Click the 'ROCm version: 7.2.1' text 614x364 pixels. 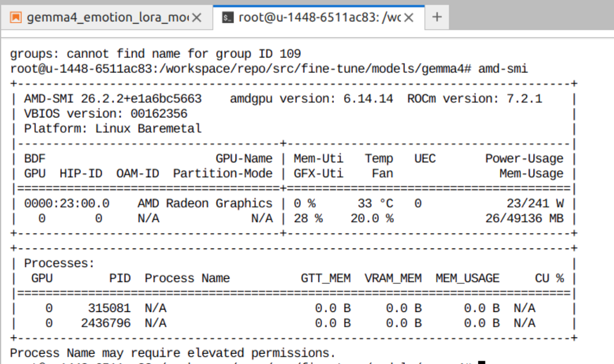pos(475,99)
